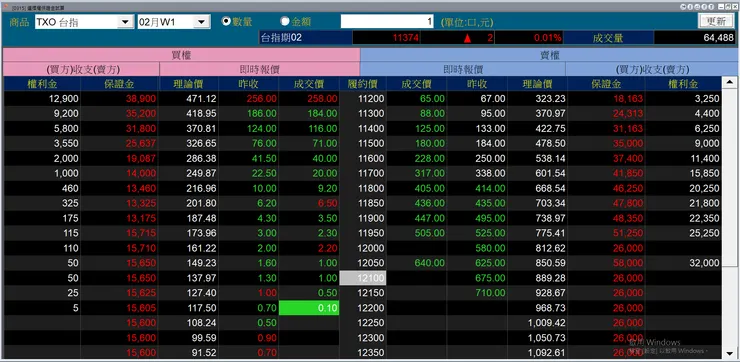The image size is (740, 362).
Task: Click the pink 即時報價 header under 買權
Action: coord(260,69)
